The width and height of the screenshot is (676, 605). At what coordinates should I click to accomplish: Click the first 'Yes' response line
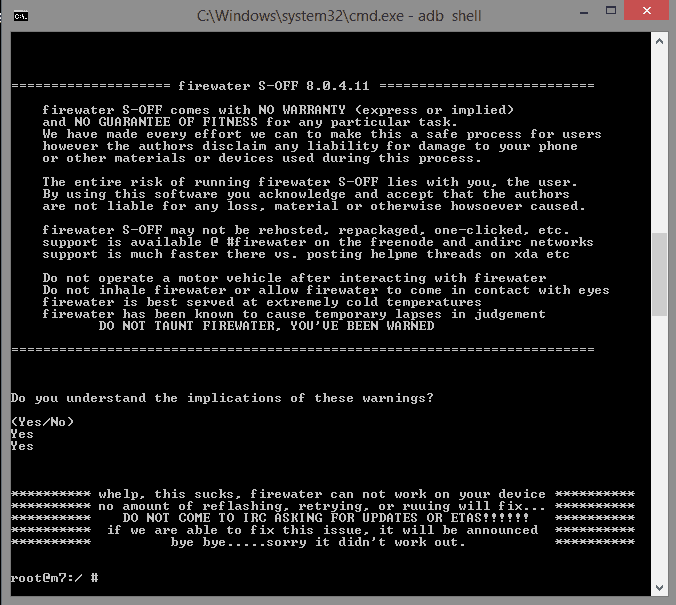[x=22, y=434]
